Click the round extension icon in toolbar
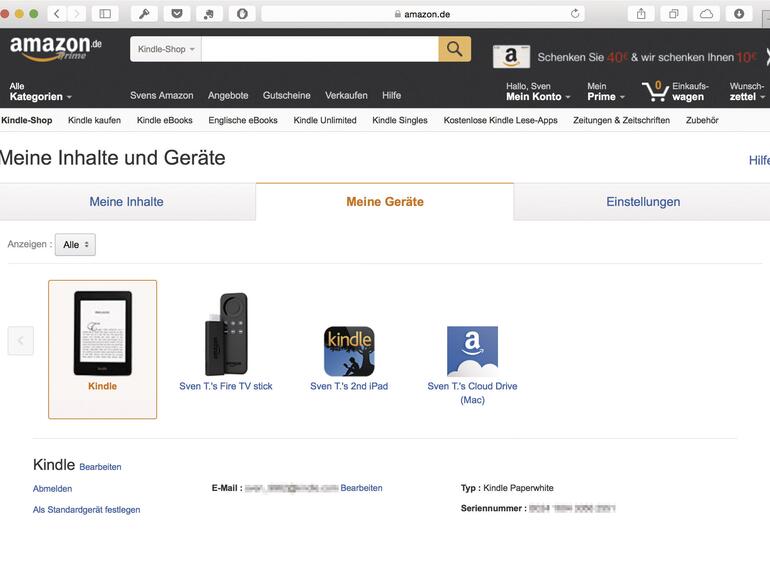 click(x=242, y=14)
